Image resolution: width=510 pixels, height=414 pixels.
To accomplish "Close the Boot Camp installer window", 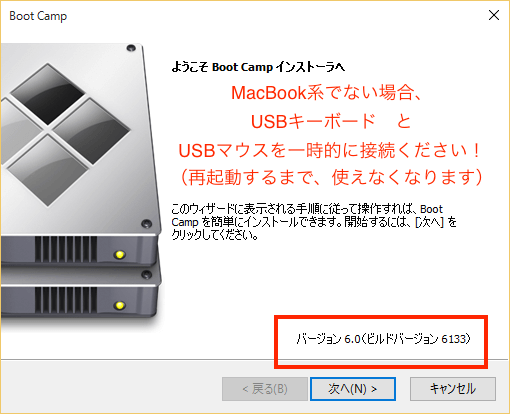I will click(494, 15).
